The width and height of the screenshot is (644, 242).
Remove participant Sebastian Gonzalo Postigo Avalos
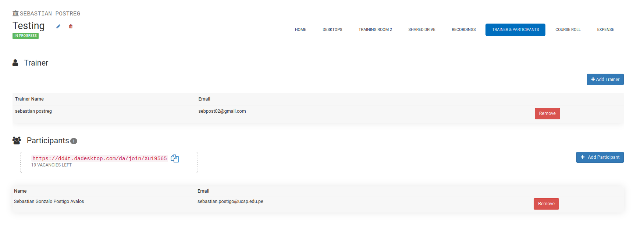pos(546,204)
